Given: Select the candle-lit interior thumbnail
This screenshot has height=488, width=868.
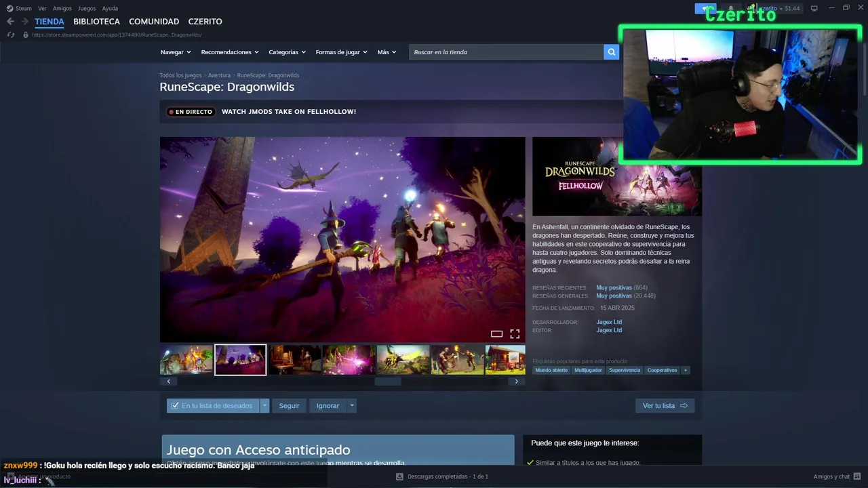Looking at the screenshot, I should coord(295,359).
